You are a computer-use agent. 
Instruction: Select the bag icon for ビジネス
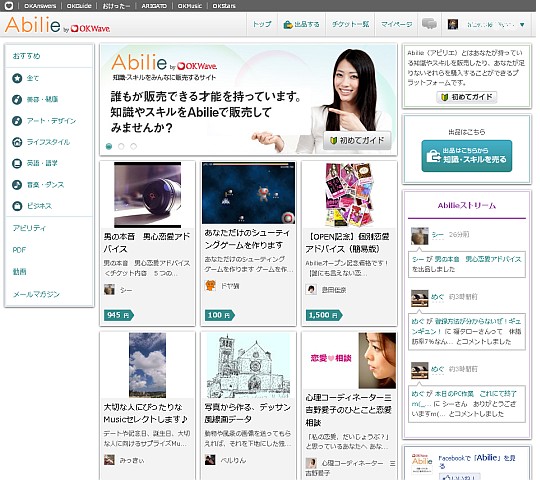pyautogui.click(x=17, y=206)
